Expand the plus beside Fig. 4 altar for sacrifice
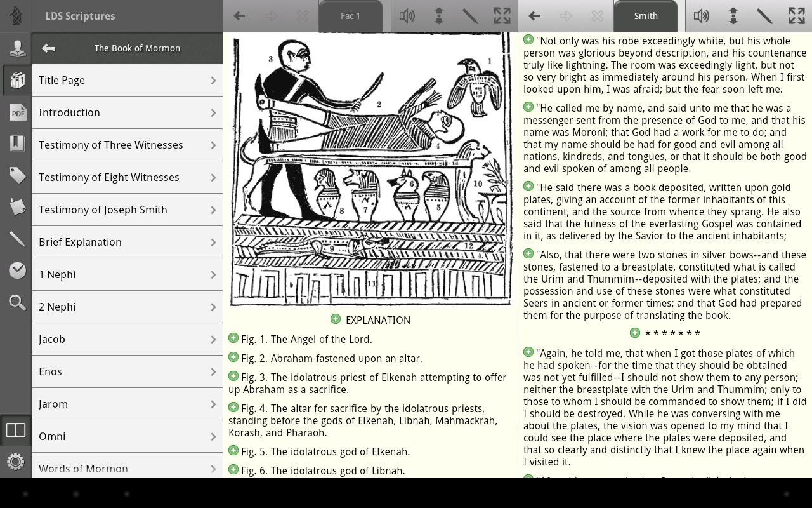This screenshot has height=508, width=812. click(233, 407)
